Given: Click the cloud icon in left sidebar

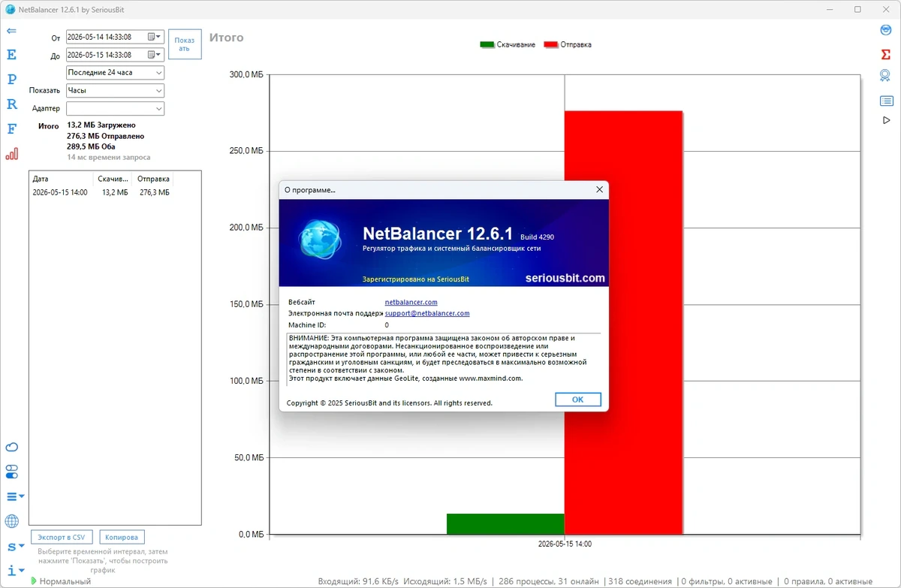Looking at the screenshot, I should tap(11, 448).
